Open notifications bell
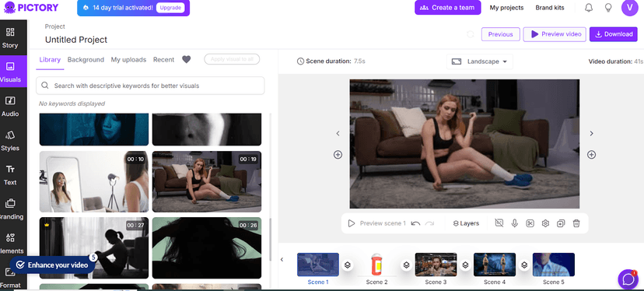This screenshot has height=291, width=644. pos(589,8)
